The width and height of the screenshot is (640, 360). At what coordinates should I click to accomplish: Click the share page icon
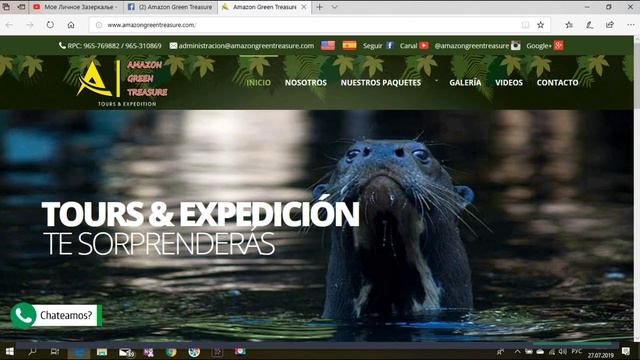coord(610,25)
